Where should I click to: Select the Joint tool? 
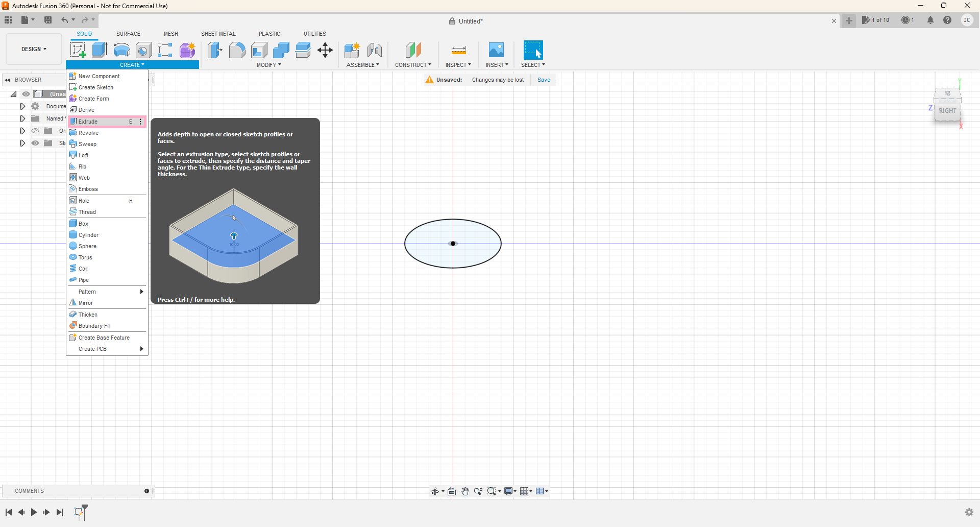pyautogui.click(x=375, y=50)
